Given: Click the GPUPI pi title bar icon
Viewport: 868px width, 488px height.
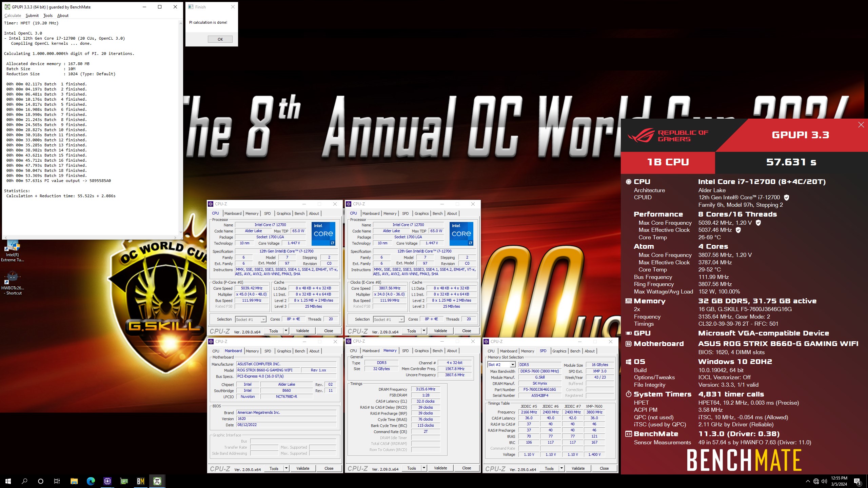Looking at the screenshot, I should pos(7,7).
